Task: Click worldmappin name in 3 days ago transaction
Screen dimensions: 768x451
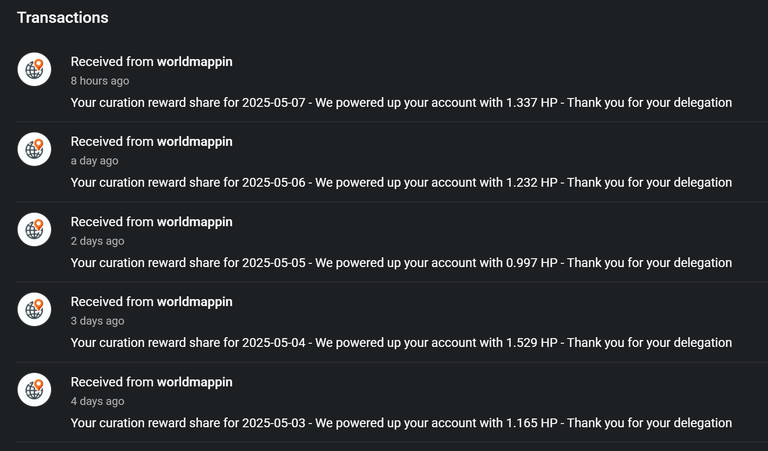Action: point(194,302)
